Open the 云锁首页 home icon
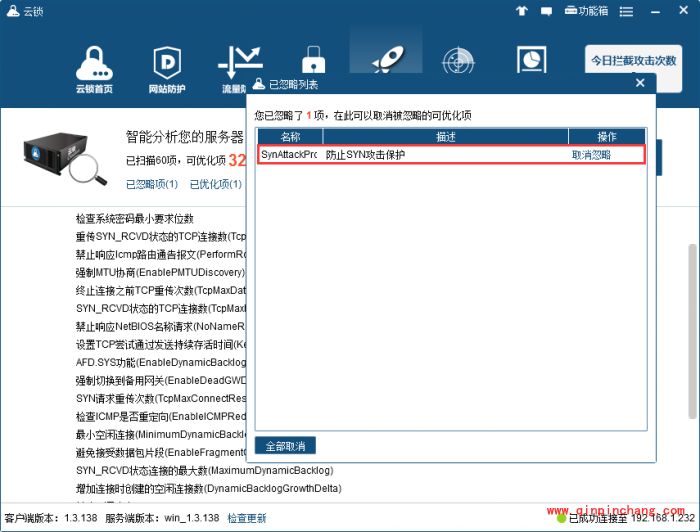700x532 pixels. coord(94,70)
